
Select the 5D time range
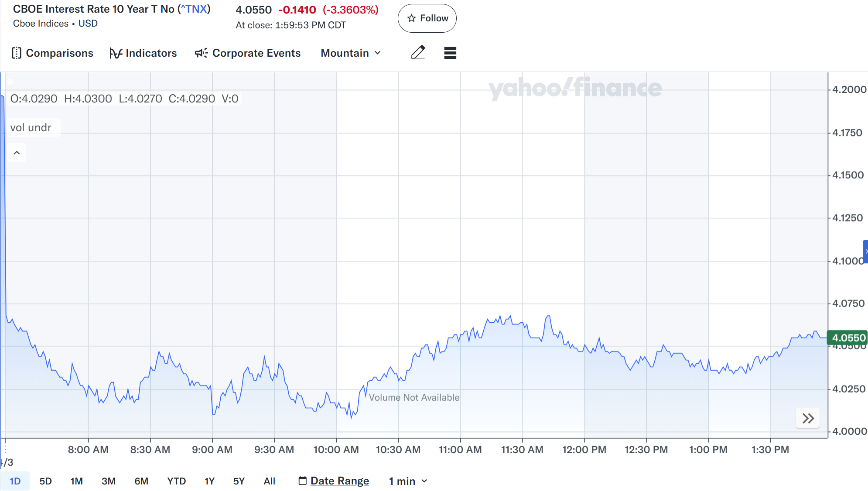pyautogui.click(x=45, y=481)
